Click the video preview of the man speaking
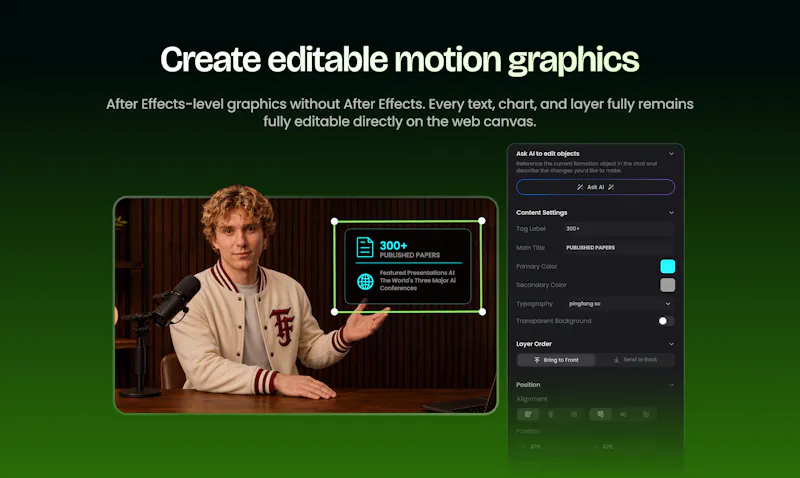Screen dimensions: 800x478 pyautogui.click(x=306, y=305)
